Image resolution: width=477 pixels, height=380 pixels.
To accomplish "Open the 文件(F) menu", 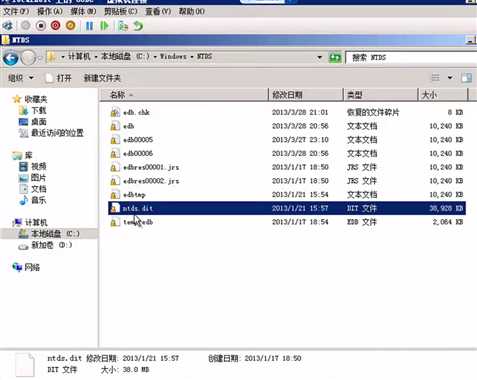I will (x=16, y=12).
